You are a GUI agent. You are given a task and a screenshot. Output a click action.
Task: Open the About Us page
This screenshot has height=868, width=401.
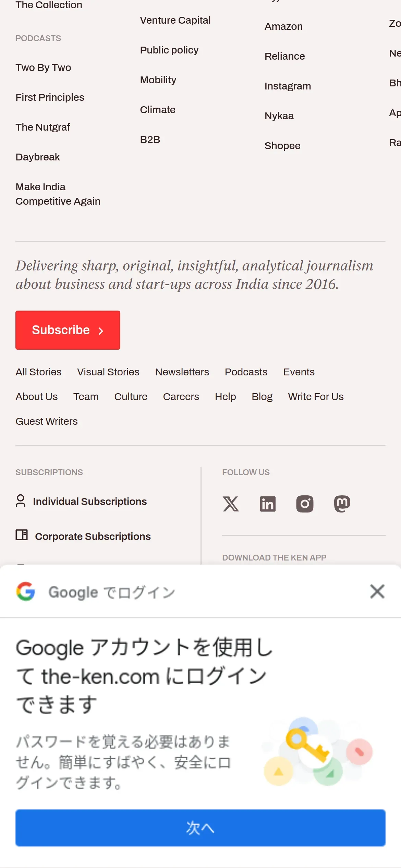point(37,397)
